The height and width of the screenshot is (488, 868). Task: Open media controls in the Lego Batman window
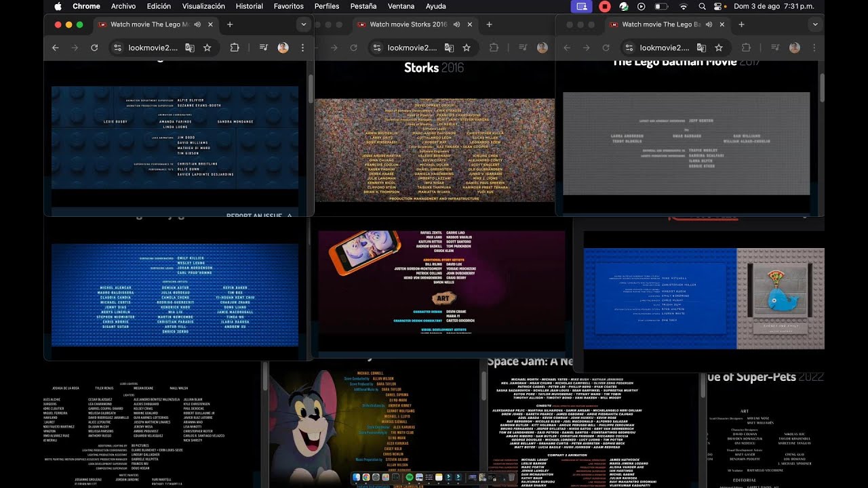(x=774, y=47)
